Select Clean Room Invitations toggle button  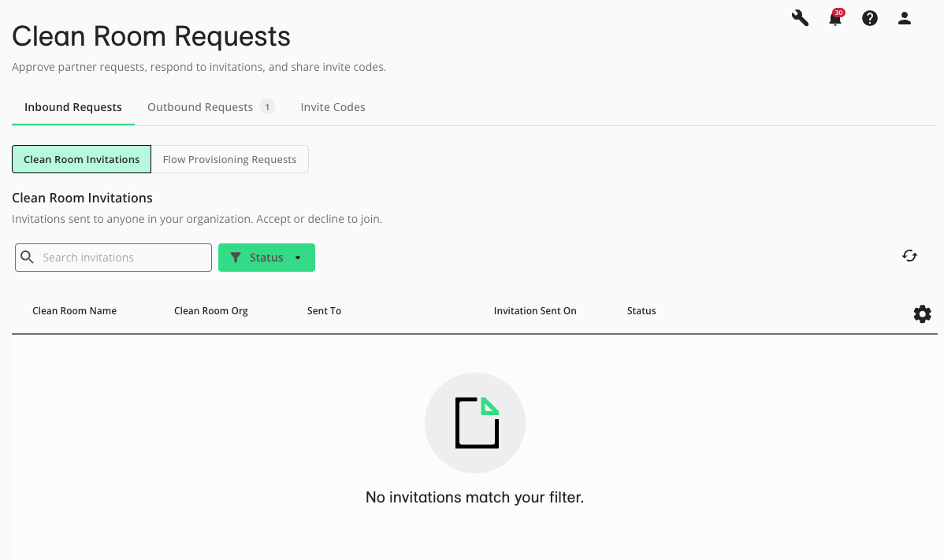point(81,159)
